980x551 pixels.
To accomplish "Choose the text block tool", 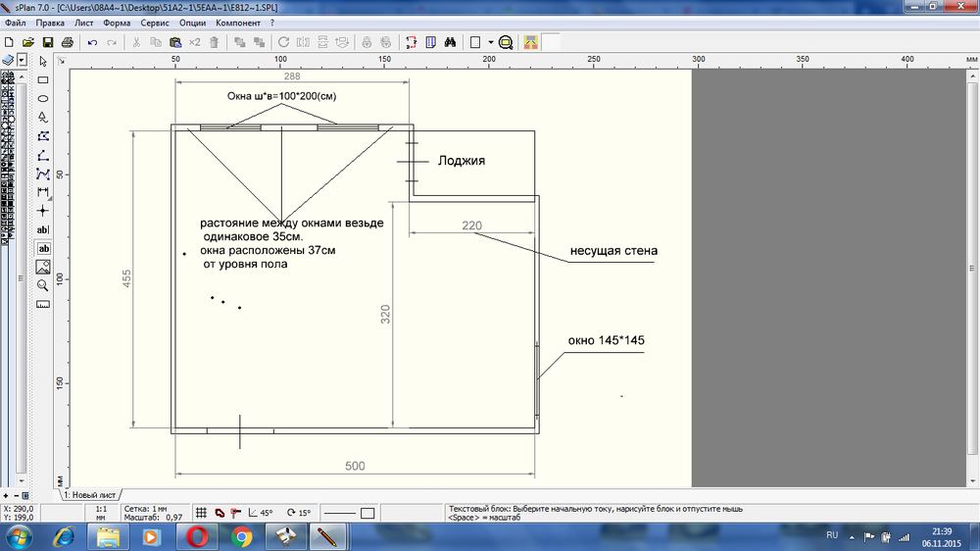I will click(43, 249).
